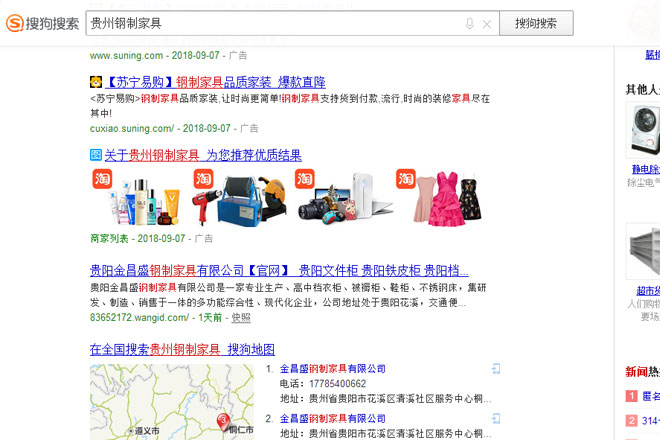Click the Suning favicon icon

coord(96,82)
